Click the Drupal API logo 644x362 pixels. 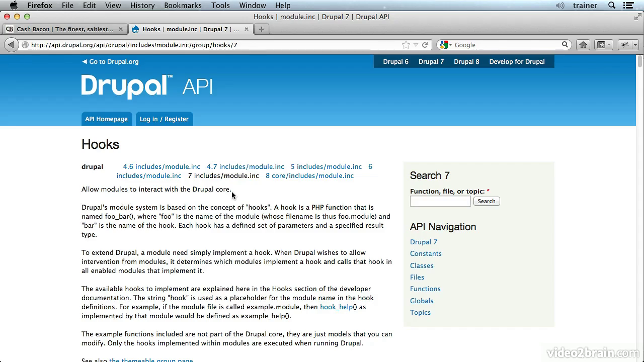pos(147,87)
